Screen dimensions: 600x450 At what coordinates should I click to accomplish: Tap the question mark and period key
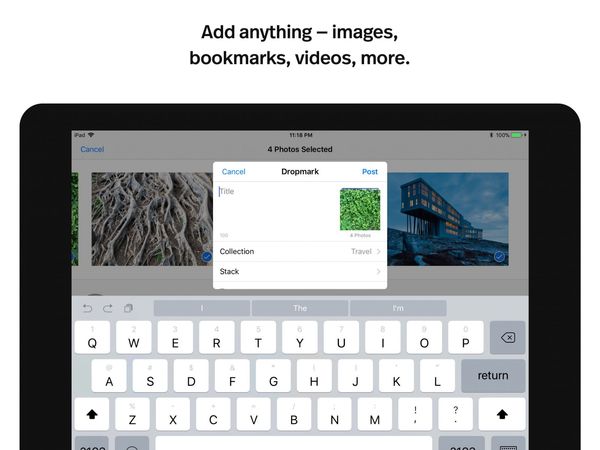[455, 414]
